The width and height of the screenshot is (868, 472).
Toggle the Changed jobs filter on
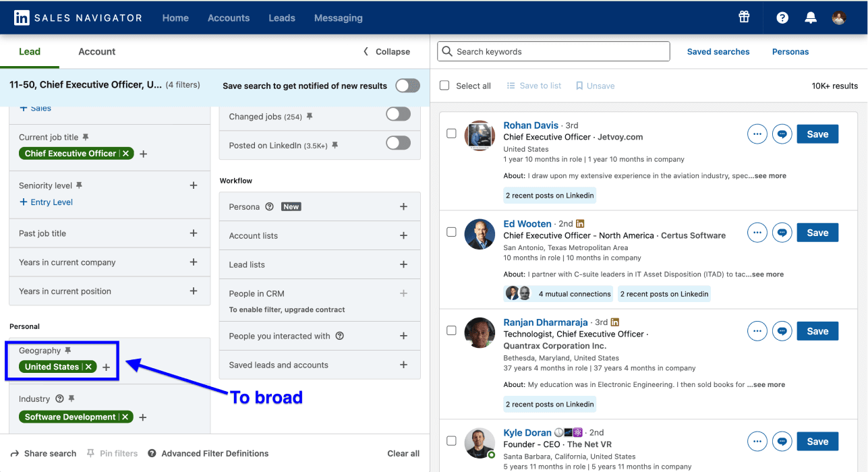pyautogui.click(x=398, y=113)
